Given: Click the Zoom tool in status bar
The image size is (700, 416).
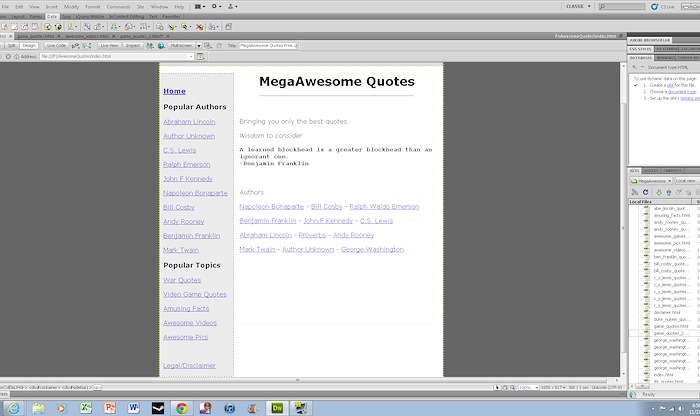Looking at the screenshot, I should [x=512, y=387].
